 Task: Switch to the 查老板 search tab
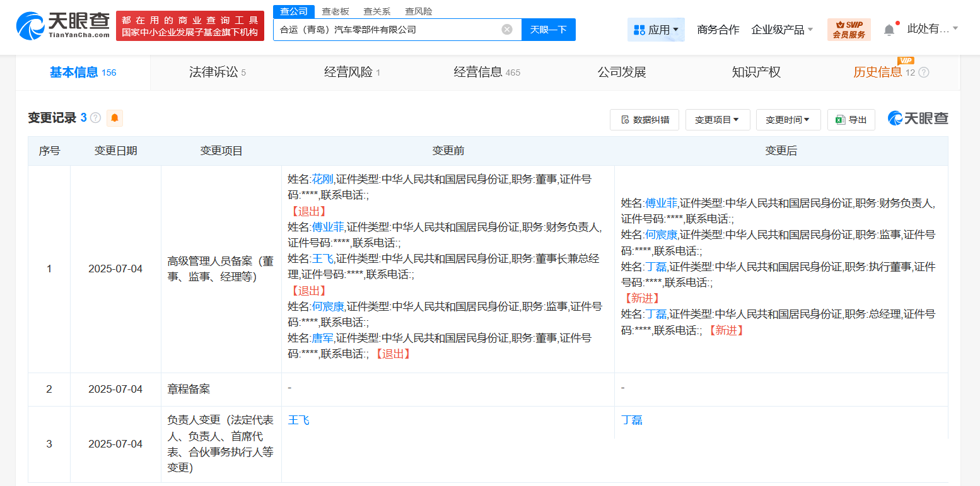click(335, 11)
